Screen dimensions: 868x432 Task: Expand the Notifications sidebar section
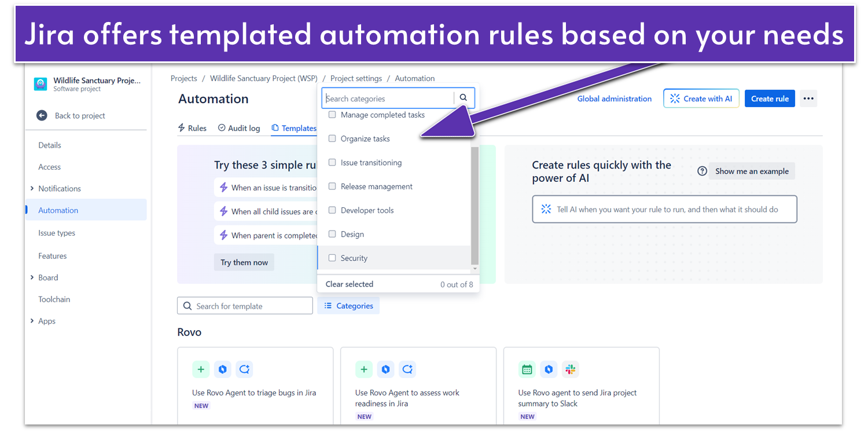click(x=32, y=188)
